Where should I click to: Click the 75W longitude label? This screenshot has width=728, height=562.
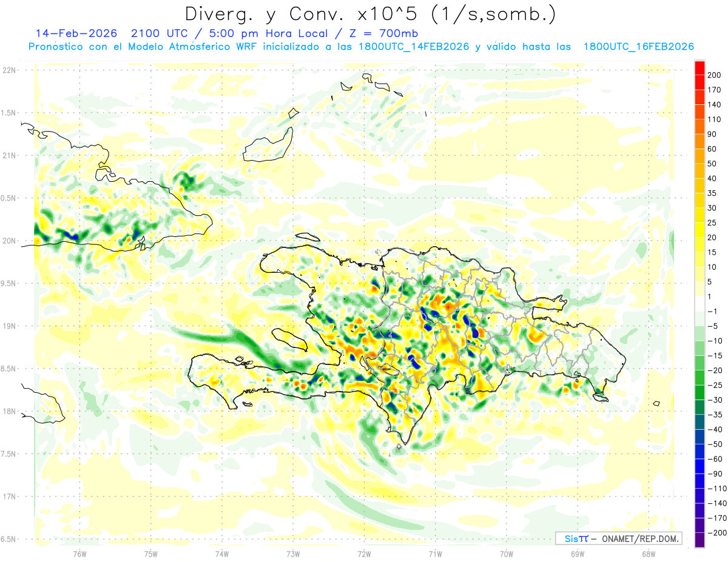[x=151, y=554]
